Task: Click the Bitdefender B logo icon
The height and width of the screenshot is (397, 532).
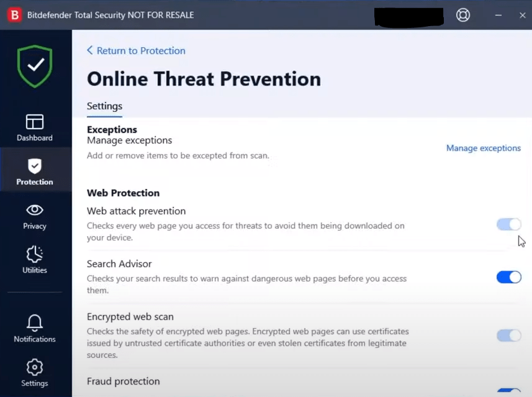Action: tap(15, 15)
